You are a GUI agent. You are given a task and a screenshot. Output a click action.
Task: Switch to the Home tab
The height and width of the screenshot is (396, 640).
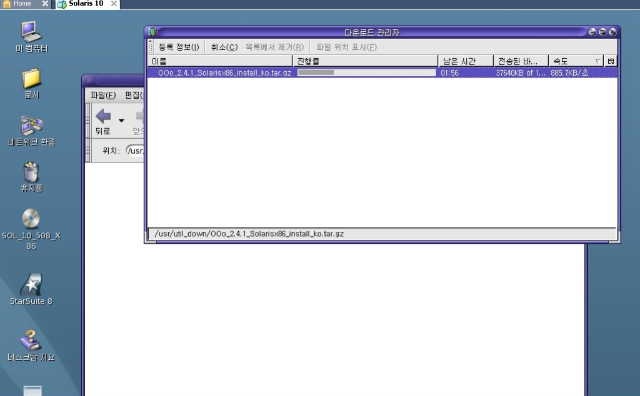[x=23, y=4]
